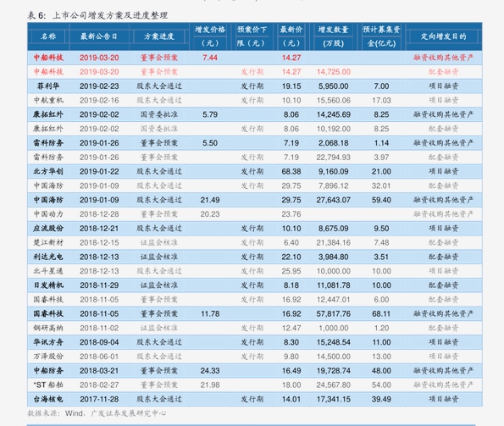The image size is (504, 426).
Task: Click the 68.38 latest price cell
Action: pos(291,172)
